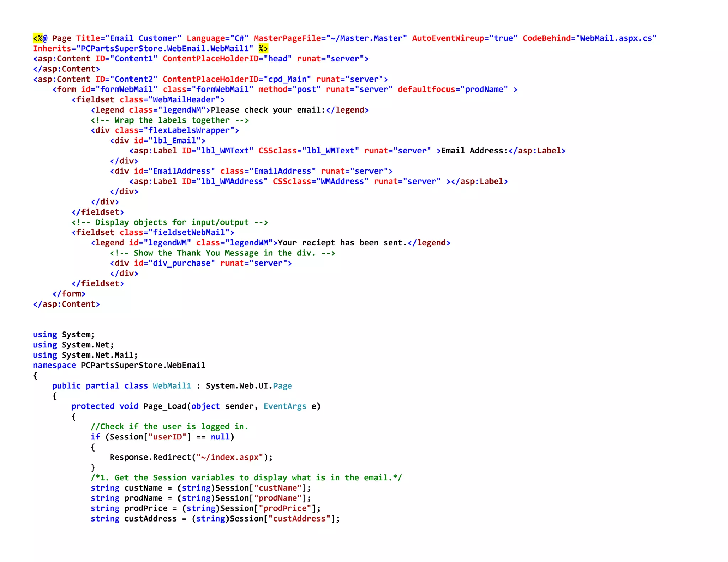Screen dimensions: 728x562
Task: Click the Page_Load method name
Action: (x=165, y=406)
